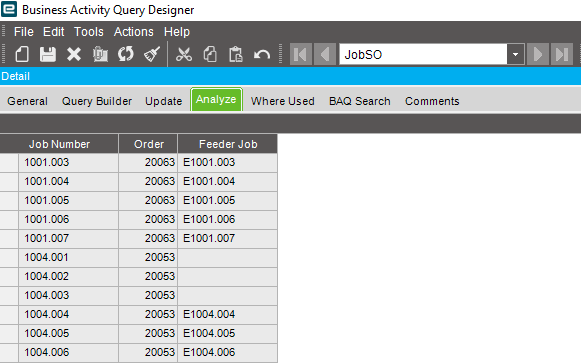Select job number cell 1001.005
Viewport: 581px width, 363px height.
click(x=69, y=200)
